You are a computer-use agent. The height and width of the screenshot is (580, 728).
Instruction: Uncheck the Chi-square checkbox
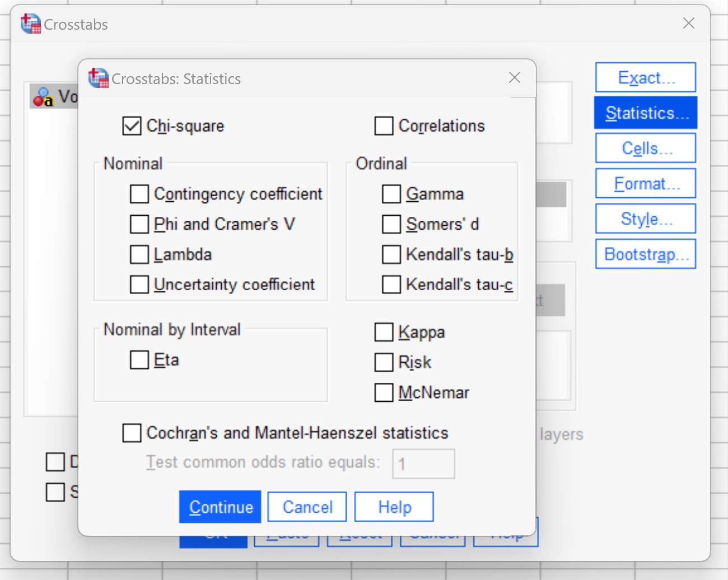132,126
